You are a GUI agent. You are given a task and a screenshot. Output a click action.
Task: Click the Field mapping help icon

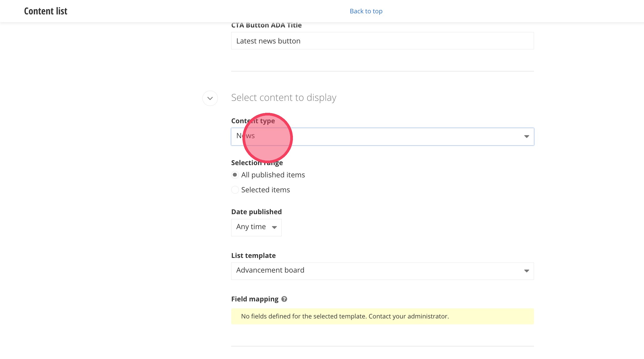(284, 299)
